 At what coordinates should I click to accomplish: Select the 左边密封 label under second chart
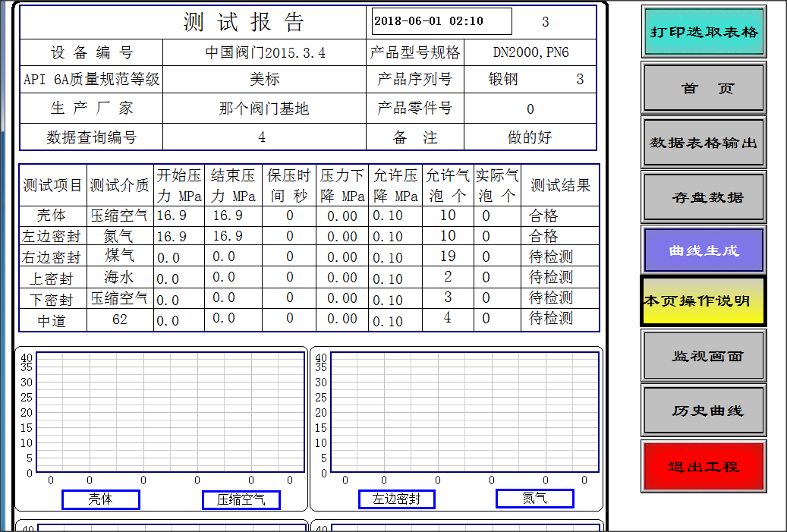click(x=396, y=499)
